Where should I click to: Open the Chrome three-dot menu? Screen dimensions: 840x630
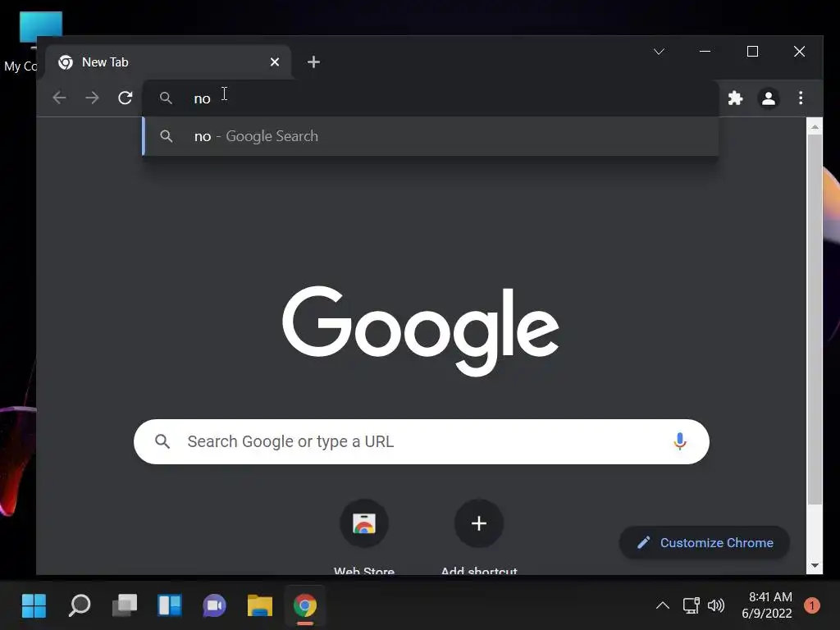(x=801, y=98)
